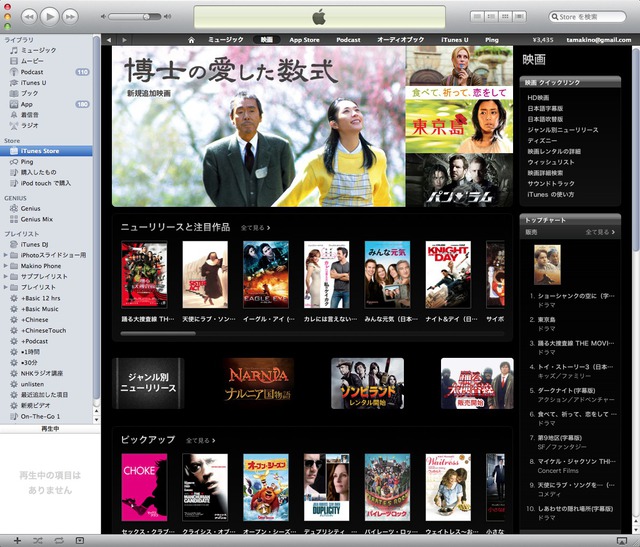This screenshot has width=640, height=547.
Task: Select NHKラジオ講座 smart playlist
Action: (46, 373)
